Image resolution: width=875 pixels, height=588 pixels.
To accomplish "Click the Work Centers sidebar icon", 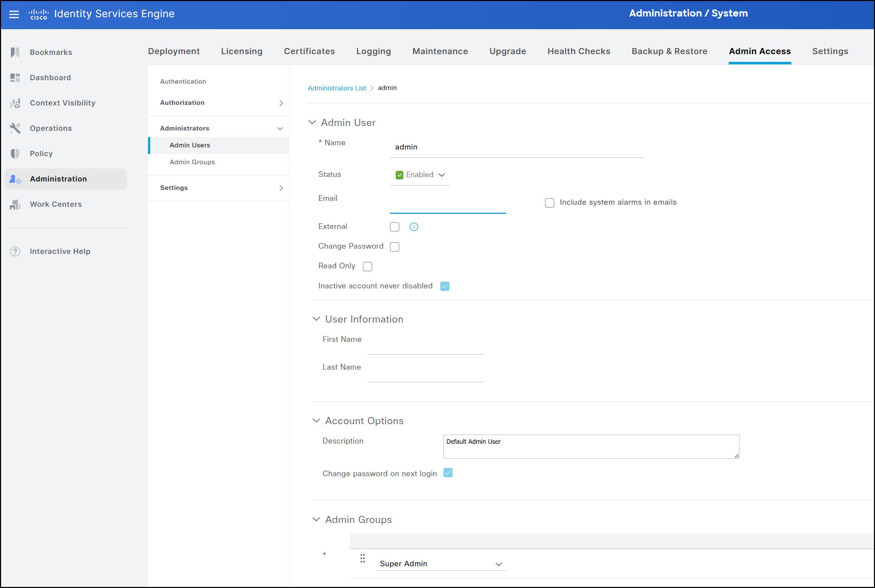I will (x=15, y=204).
